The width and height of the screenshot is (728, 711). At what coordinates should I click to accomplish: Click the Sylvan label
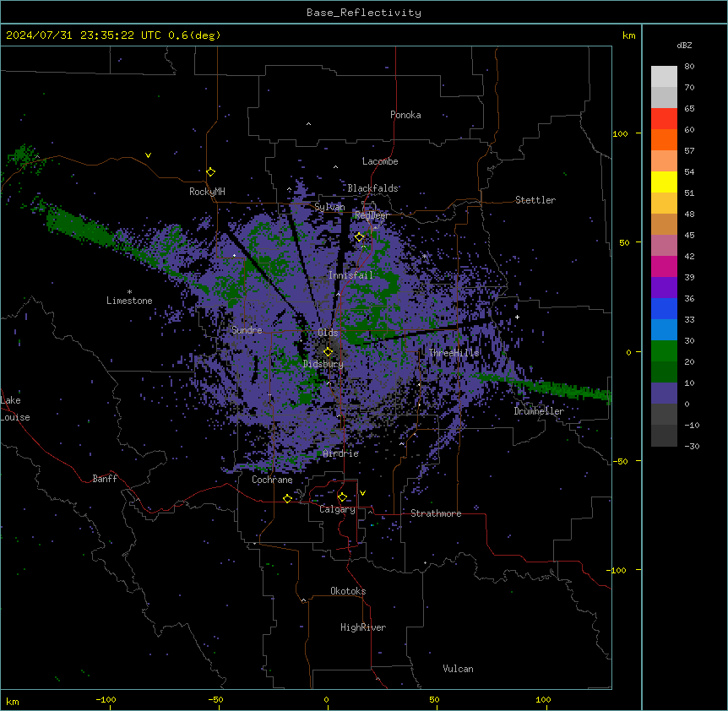coord(329,207)
